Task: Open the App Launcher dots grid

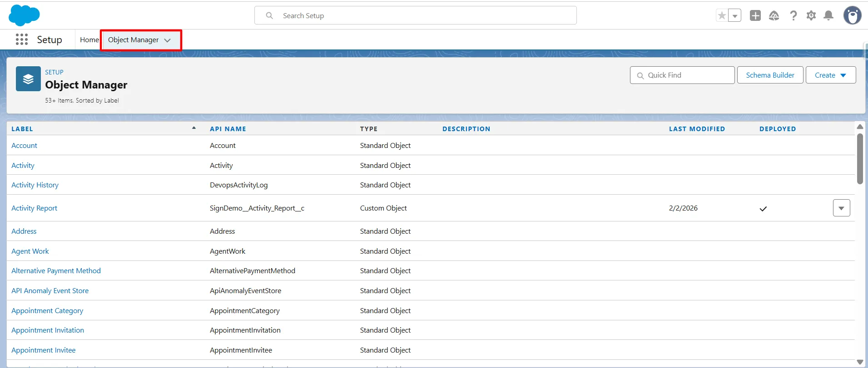Action: [x=22, y=39]
